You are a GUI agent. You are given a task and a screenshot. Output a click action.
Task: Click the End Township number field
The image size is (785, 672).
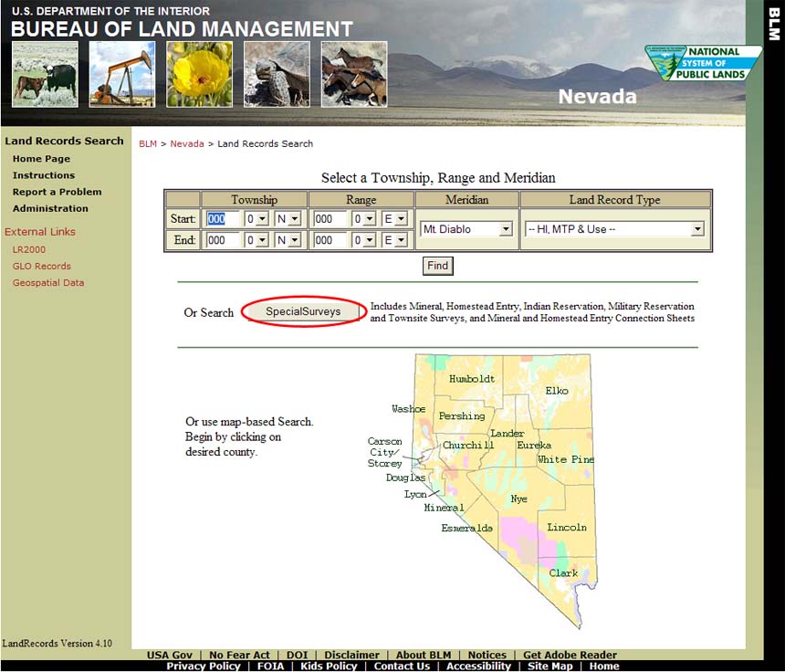[x=222, y=240]
